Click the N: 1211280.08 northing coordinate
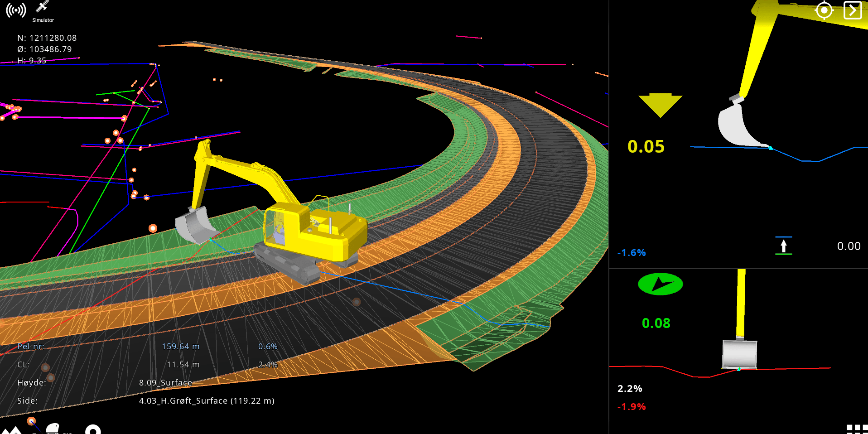This screenshot has width=868, height=434. [47, 38]
